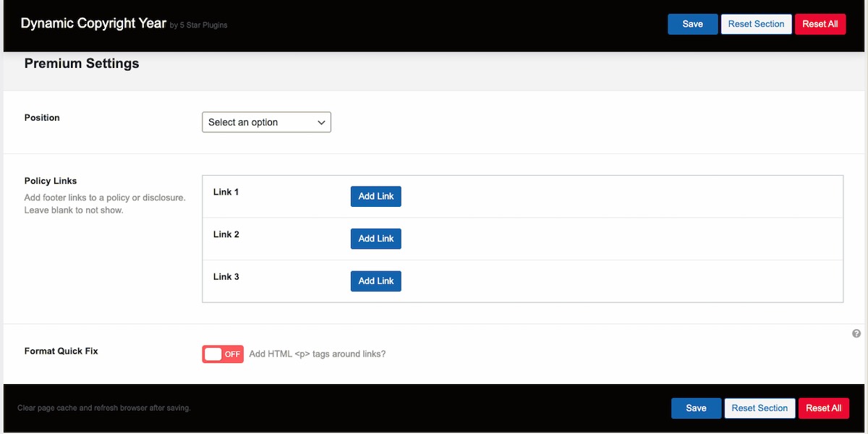The image size is (868, 434).
Task: Click Add Link in the Link 2 row
Action: tap(376, 239)
